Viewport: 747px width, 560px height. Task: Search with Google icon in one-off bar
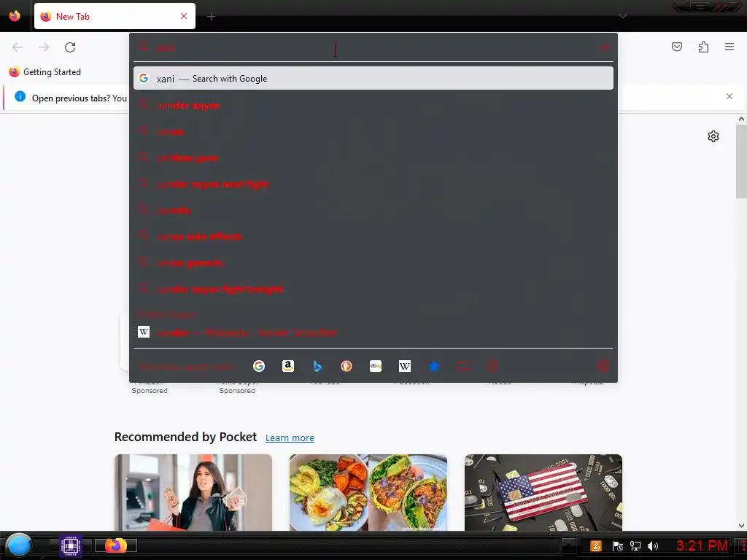coord(259,366)
